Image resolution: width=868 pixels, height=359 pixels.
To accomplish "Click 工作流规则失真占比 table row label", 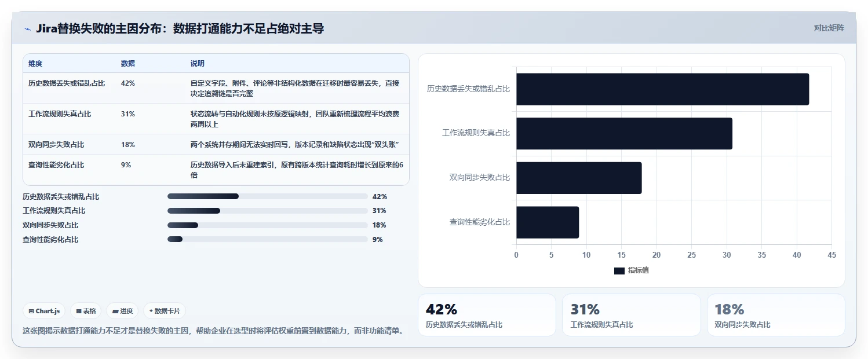I will 60,114.
